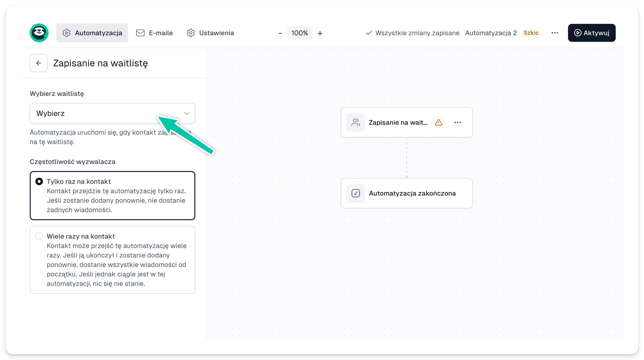The height and width of the screenshot is (360, 644).
Task: Click the Automatyzacja 2 name
Action: point(491,33)
